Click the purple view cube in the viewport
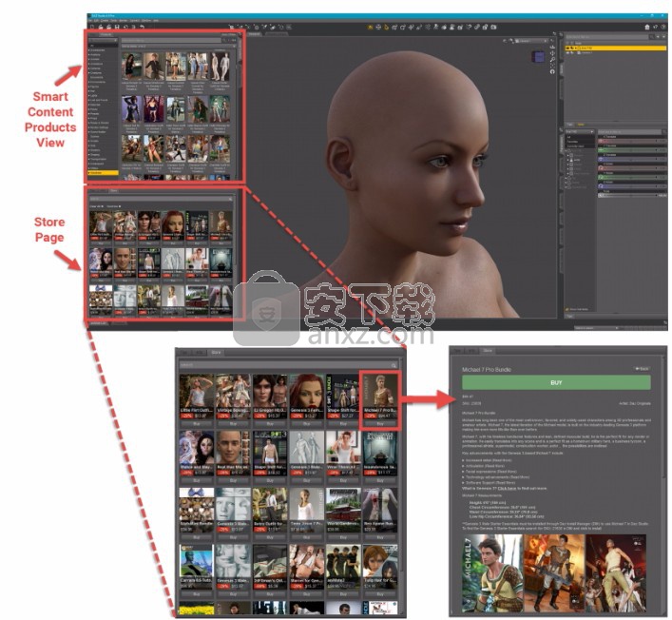Screen dimensions: 672x620 coord(538,57)
